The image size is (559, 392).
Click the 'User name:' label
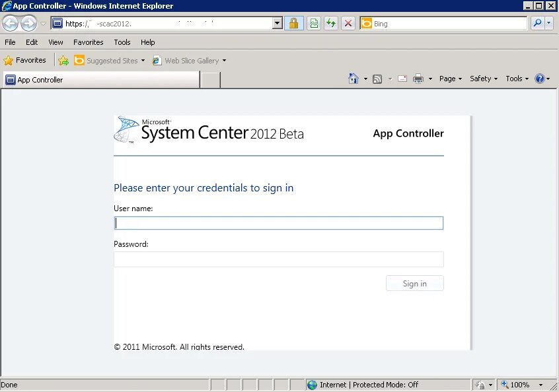point(133,209)
